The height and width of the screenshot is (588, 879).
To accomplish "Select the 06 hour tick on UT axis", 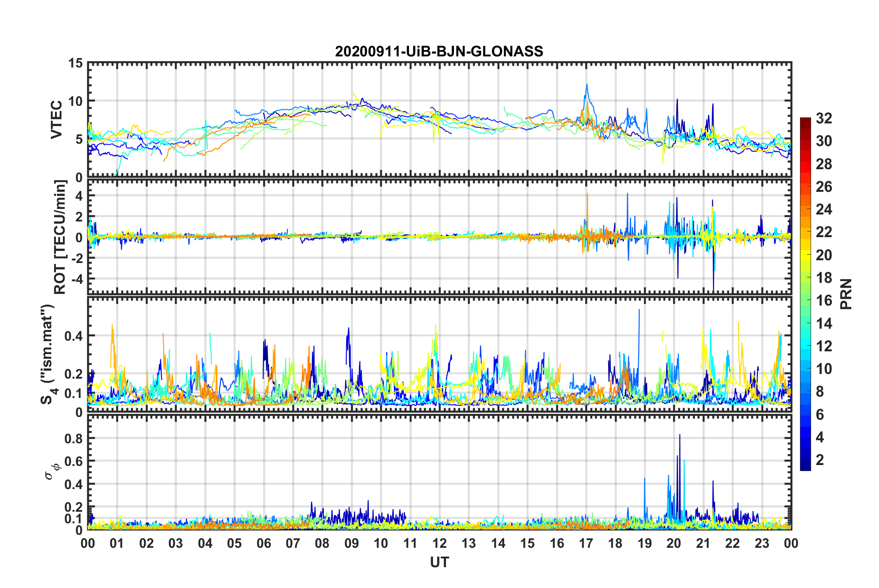I will (x=264, y=543).
